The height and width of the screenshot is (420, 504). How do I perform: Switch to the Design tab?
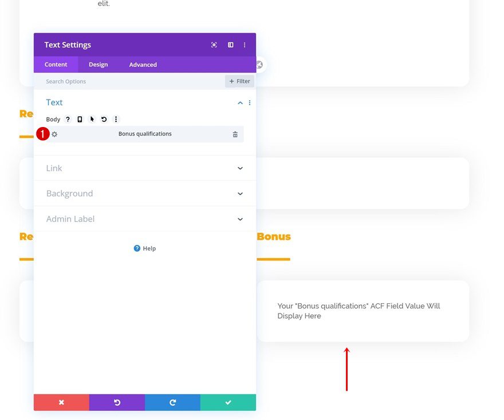[98, 64]
